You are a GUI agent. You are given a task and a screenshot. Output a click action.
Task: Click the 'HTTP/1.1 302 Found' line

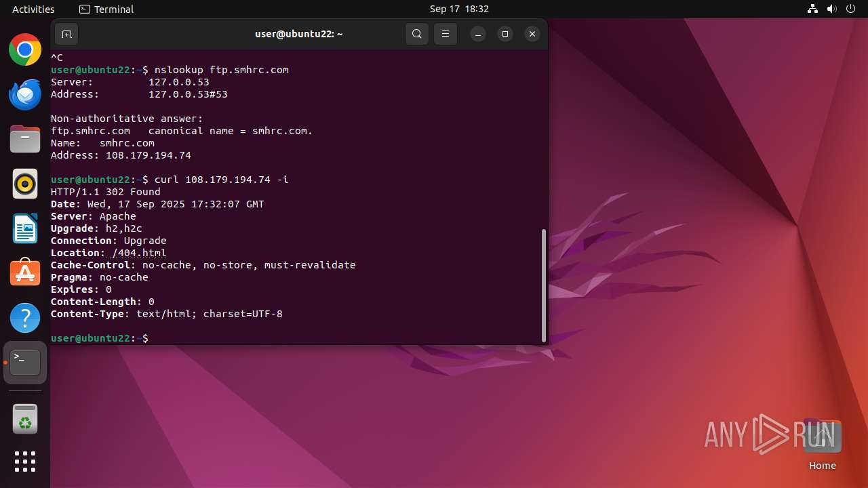point(106,192)
